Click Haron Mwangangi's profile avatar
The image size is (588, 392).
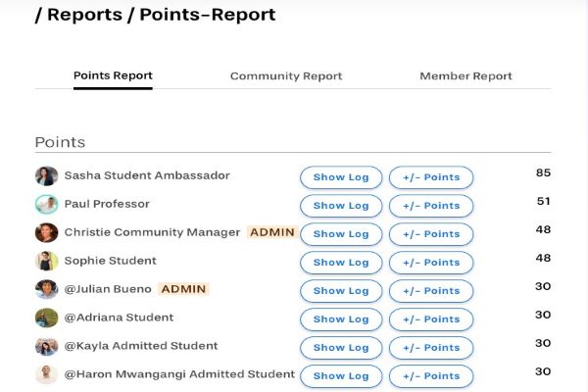46,374
